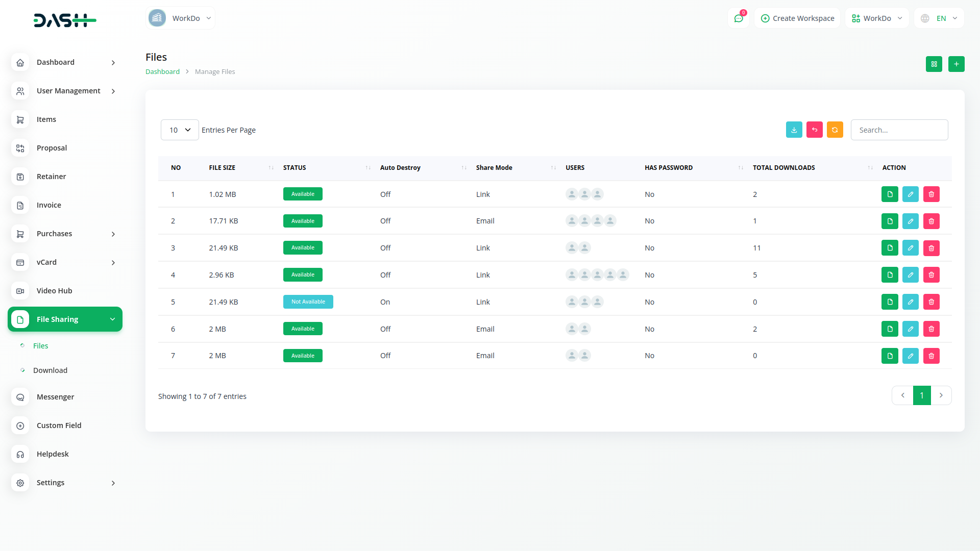Open Helpdesk in the sidebar
Image resolution: width=980 pixels, height=551 pixels.
[53, 454]
